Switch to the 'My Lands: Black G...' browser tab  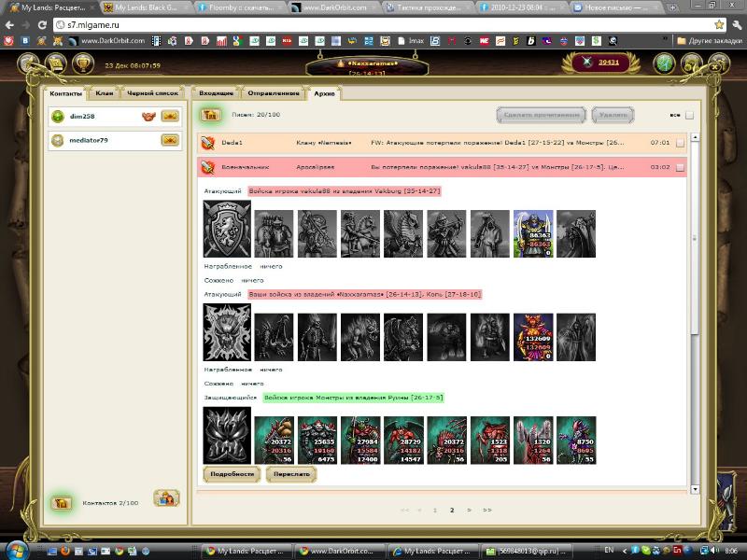click(x=146, y=7)
